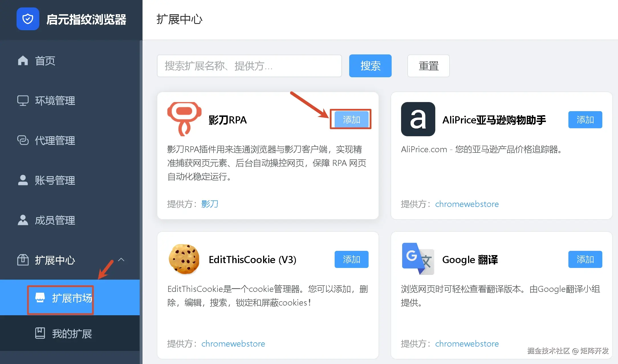
Task: Click the 成员管理 member icon
Action: pos(23,220)
